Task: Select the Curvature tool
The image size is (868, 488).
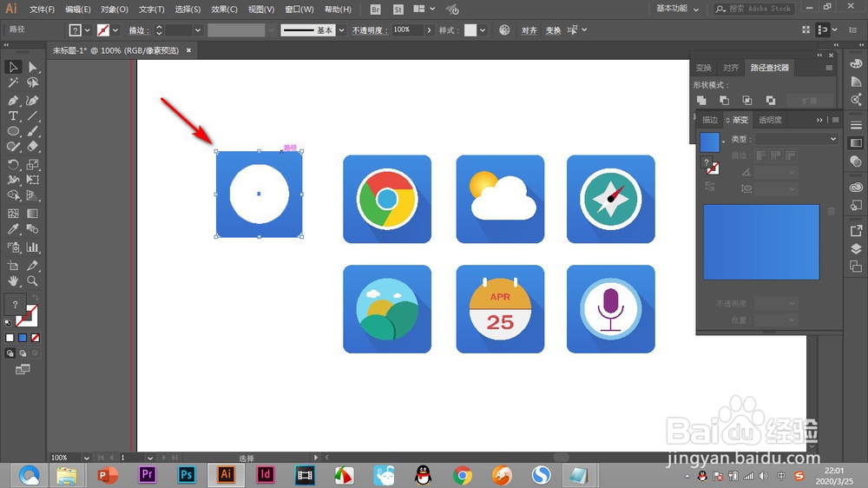Action: [33, 101]
